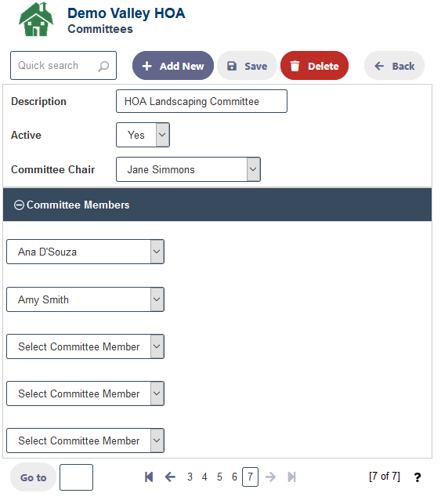
Task: Go to page 3
Action: 190,477
